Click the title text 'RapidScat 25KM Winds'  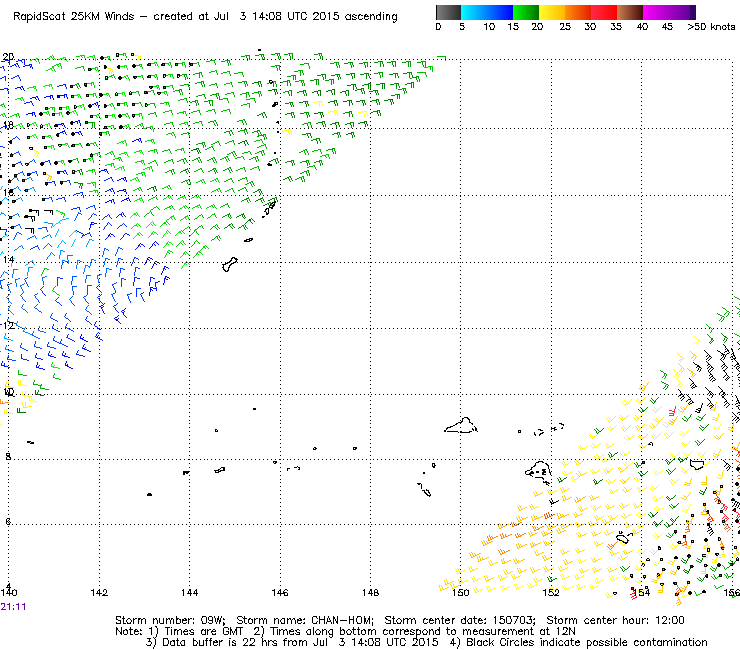tap(74, 17)
